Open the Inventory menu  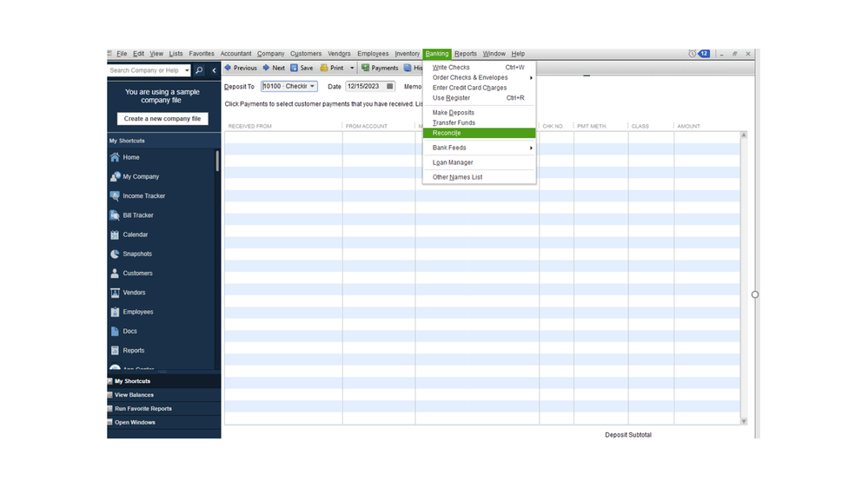point(407,54)
